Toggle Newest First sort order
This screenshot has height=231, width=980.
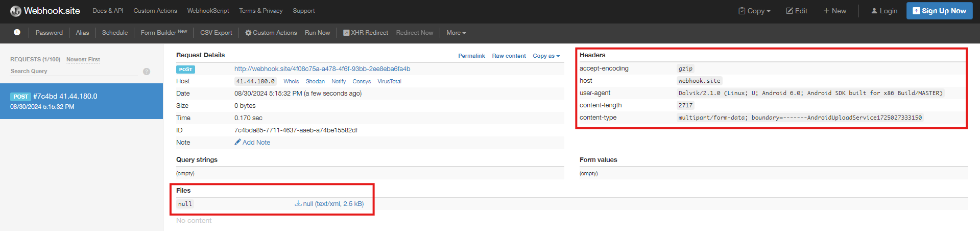[x=83, y=59]
